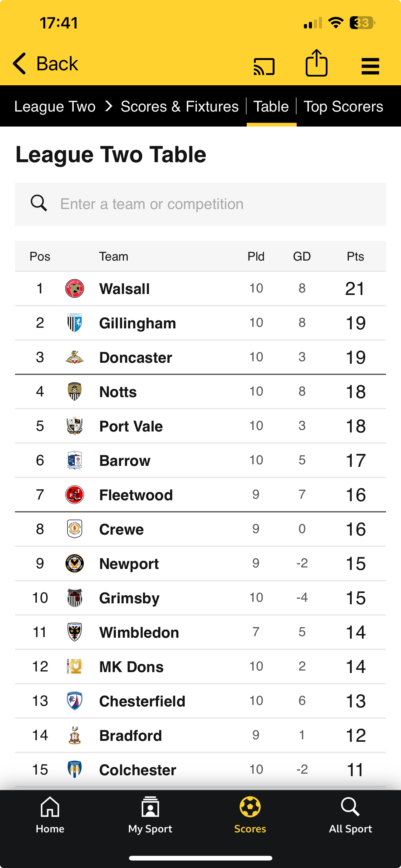Image resolution: width=401 pixels, height=868 pixels.
Task: Expand the League Two breadcrumb chevron
Action: coord(108,106)
